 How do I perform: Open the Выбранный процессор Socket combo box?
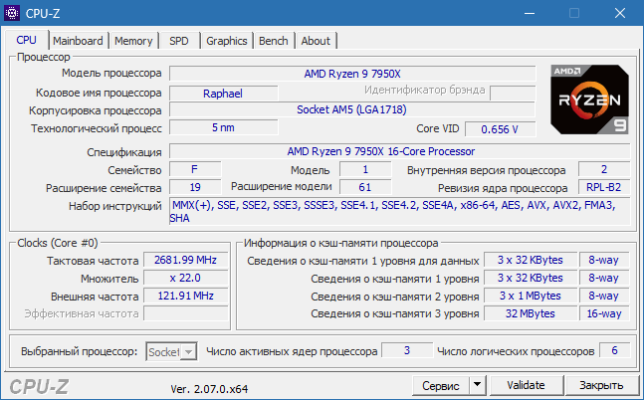171,352
